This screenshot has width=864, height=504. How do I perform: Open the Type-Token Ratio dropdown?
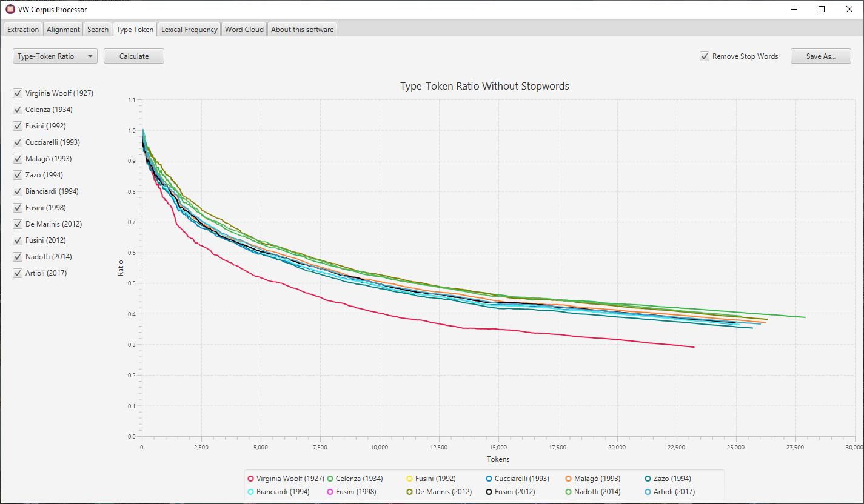click(x=55, y=56)
